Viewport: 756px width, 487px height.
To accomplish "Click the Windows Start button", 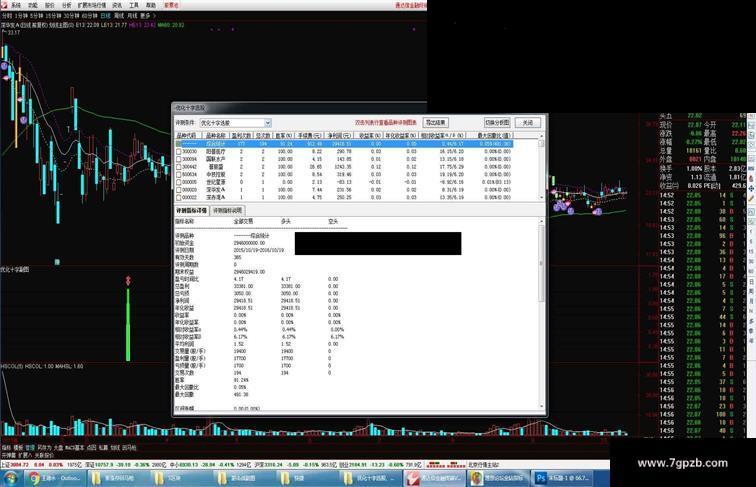I will coord(10,478).
